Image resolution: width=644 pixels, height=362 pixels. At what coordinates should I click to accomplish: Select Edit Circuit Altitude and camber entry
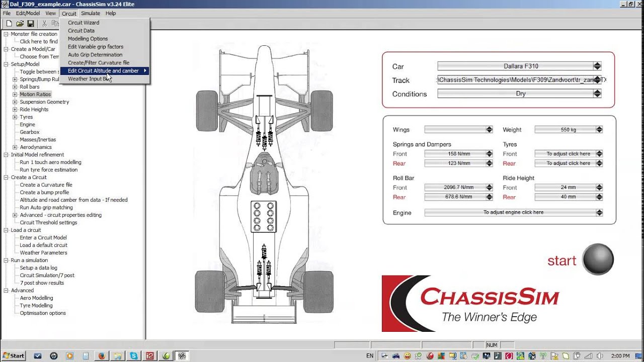point(104,71)
